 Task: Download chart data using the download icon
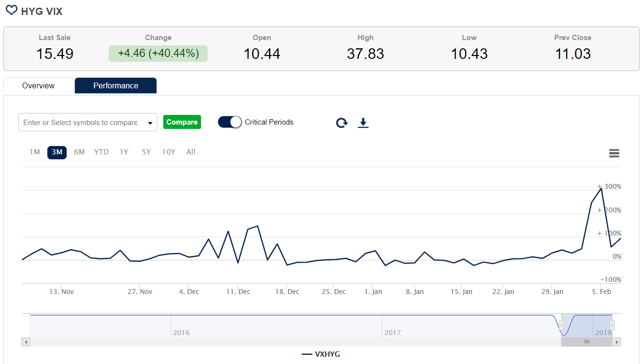[363, 123]
